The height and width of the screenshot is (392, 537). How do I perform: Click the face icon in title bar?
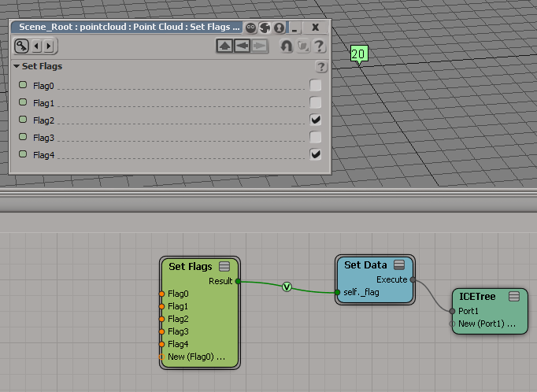(251, 28)
